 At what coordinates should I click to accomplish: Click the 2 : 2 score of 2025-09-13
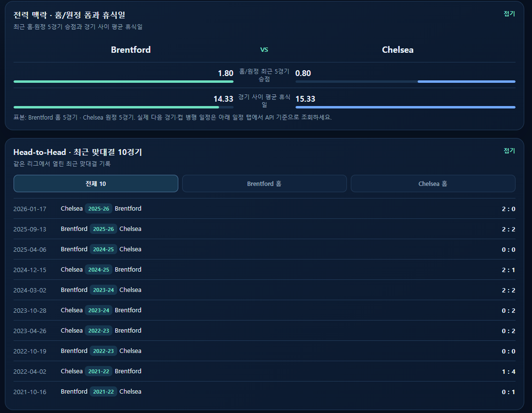[x=509, y=229]
